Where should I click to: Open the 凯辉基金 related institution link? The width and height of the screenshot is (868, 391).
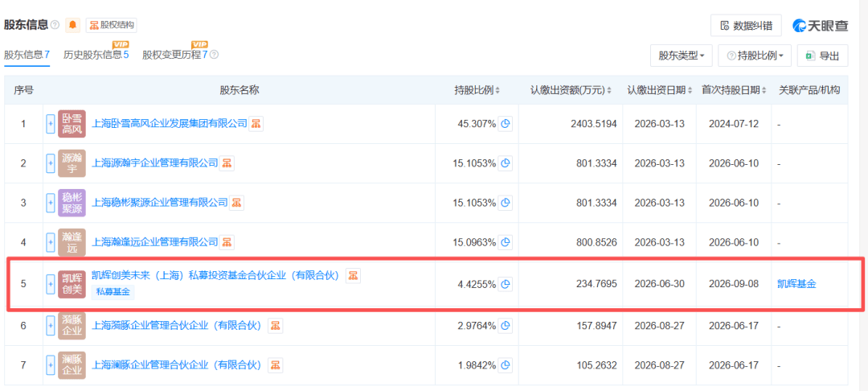click(x=796, y=285)
